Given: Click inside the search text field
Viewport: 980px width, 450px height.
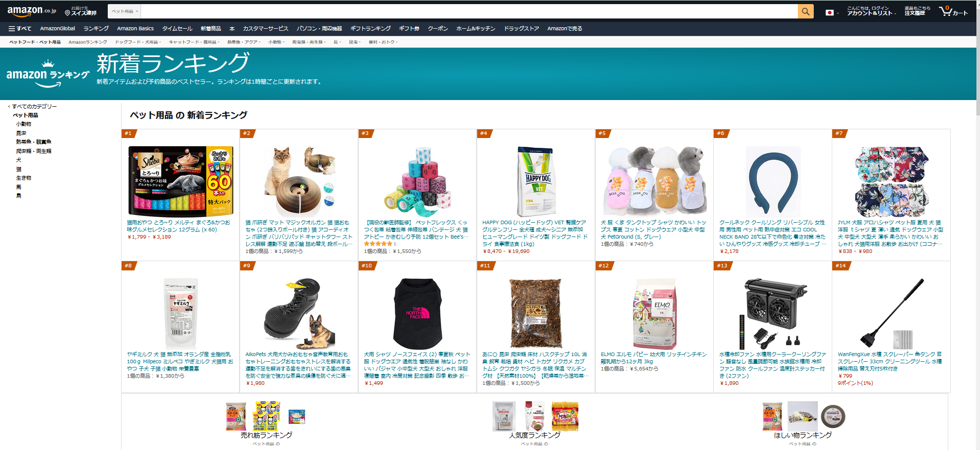Looking at the screenshot, I should click(469, 11).
